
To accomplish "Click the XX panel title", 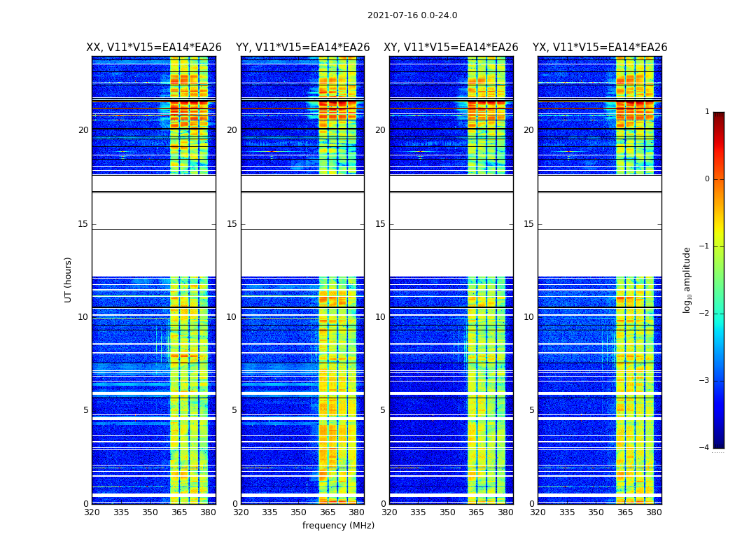I will click(x=154, y=48).
